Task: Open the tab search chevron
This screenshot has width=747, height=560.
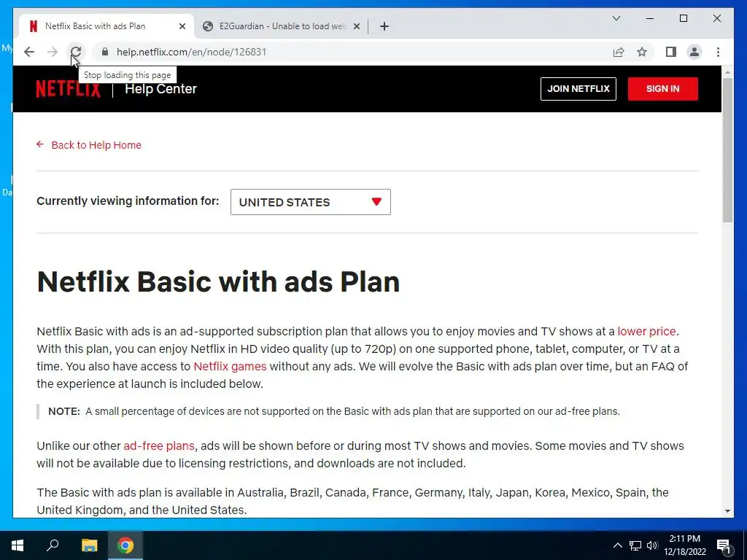Action: pyautogui.click(x=616, y=18)
